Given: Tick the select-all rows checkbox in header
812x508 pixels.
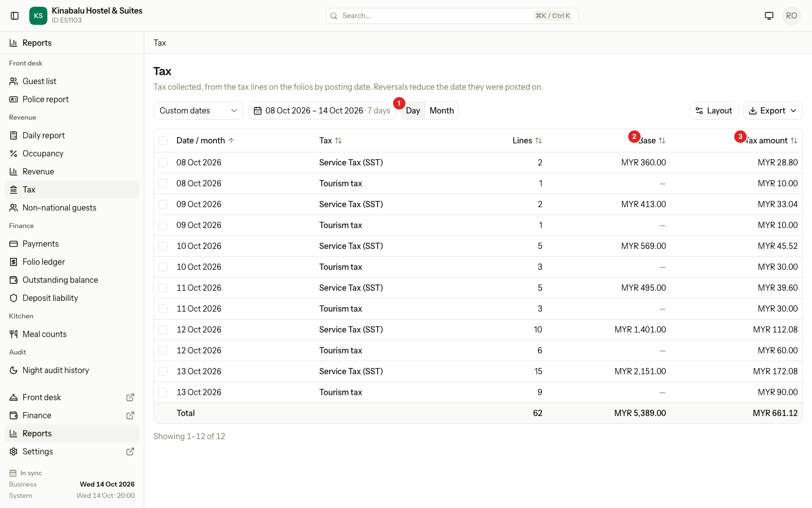Looking at the screenshot, I should click(x=163, y=141).
